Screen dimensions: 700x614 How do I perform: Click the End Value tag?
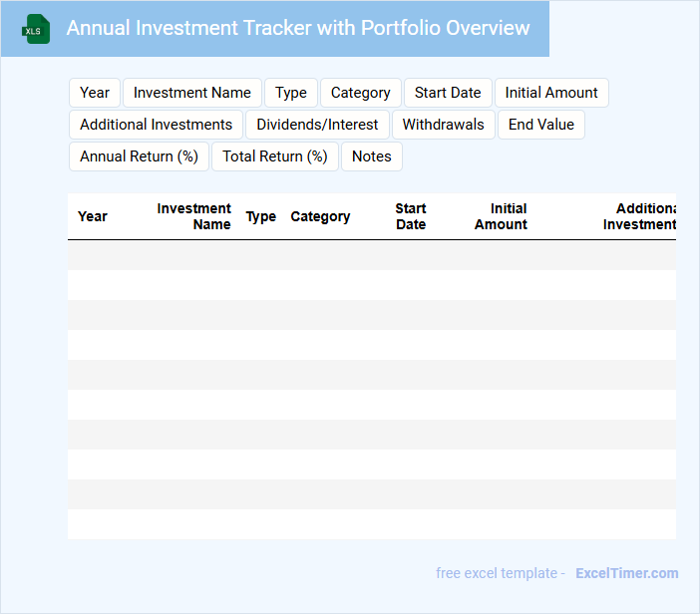(541, 125)
